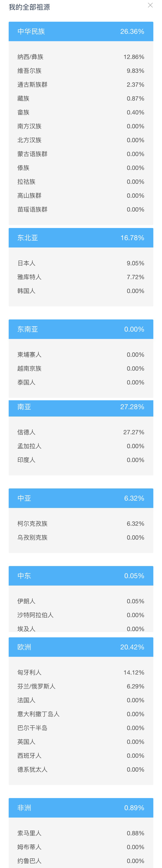Expand the 东南亚 header bar
The image size is (162, 868).
(x=81, y=329)
